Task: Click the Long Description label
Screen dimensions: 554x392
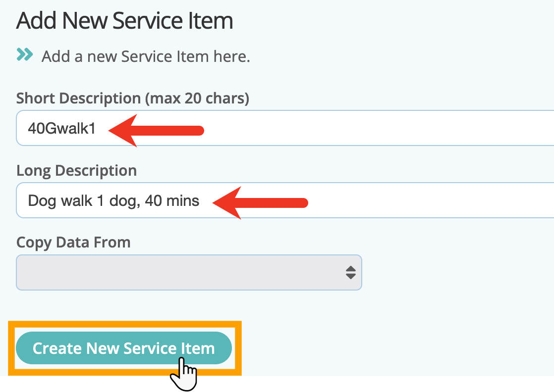Action: coord(77,171)
